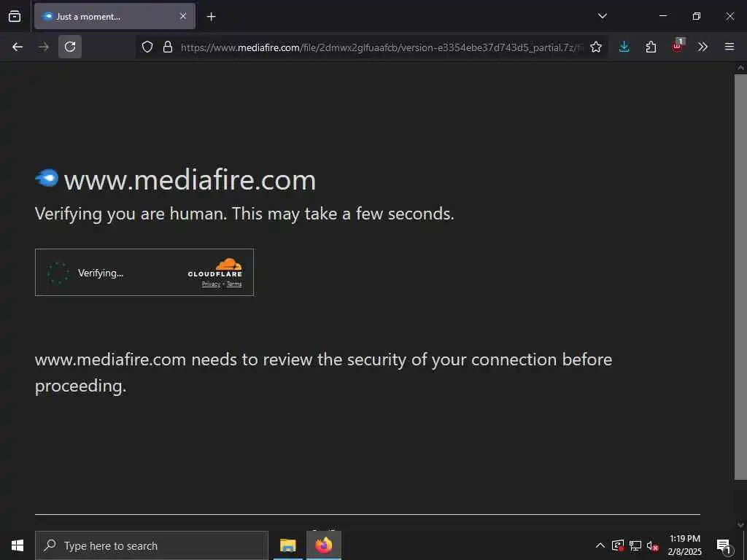Open the muted volume tray icon
The image size is (747, 560).
[x=652, y=545]
